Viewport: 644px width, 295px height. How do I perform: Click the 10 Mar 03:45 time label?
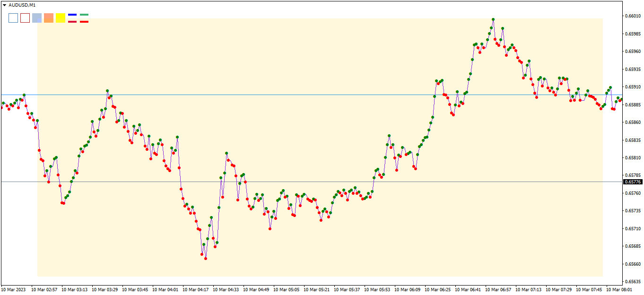135,289
